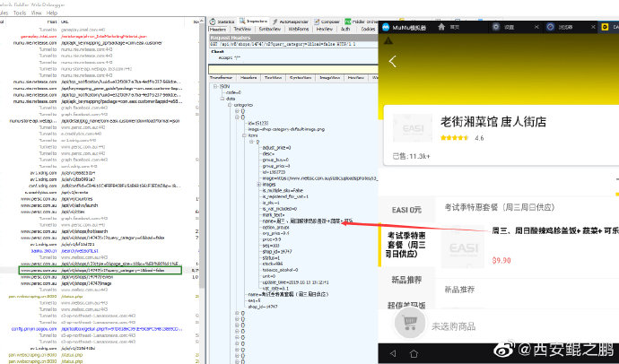Close the MuMu settings tab
The image size is (619, 364).
click(536, 27)
